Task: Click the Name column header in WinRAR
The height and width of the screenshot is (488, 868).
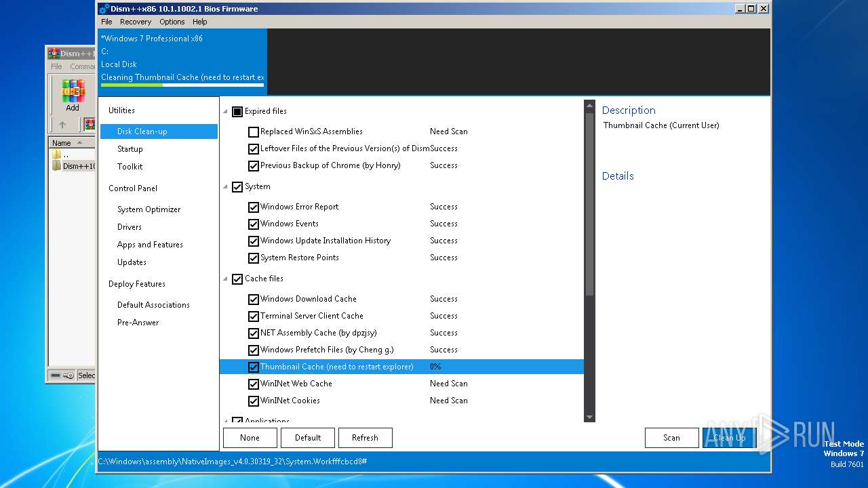Action: [x=73, y=143]
